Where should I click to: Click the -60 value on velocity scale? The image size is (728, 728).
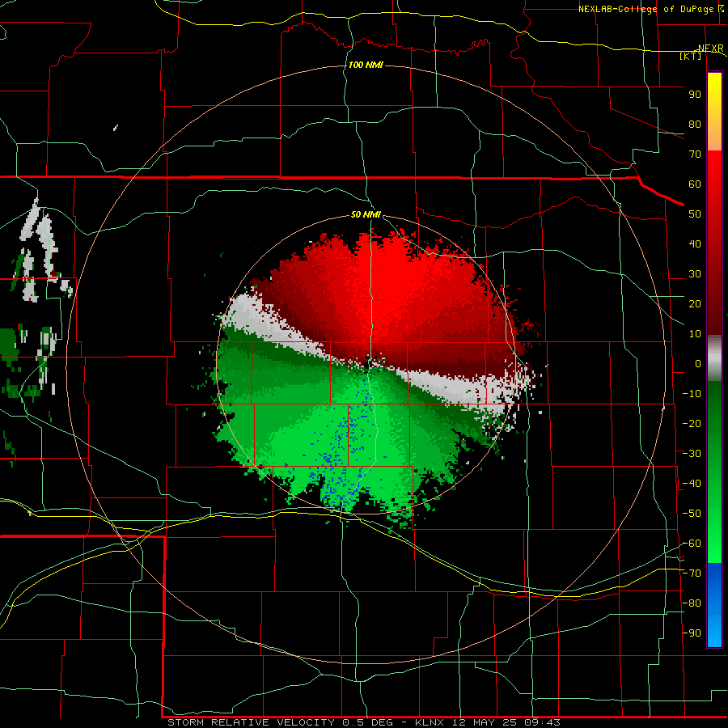tap(692, 544)
